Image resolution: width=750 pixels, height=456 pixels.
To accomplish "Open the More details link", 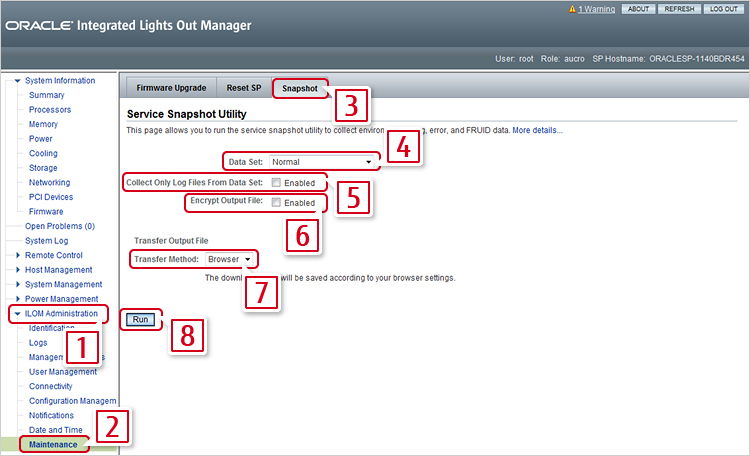I will (x=537, y=130).
